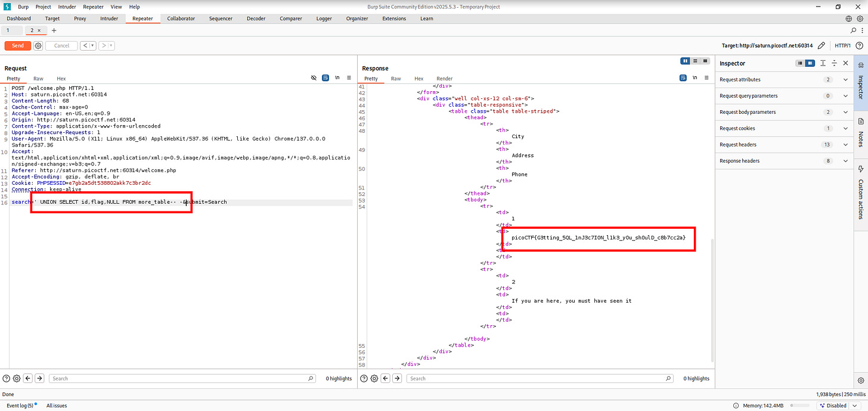Click the Request search input field

(182, 378)
